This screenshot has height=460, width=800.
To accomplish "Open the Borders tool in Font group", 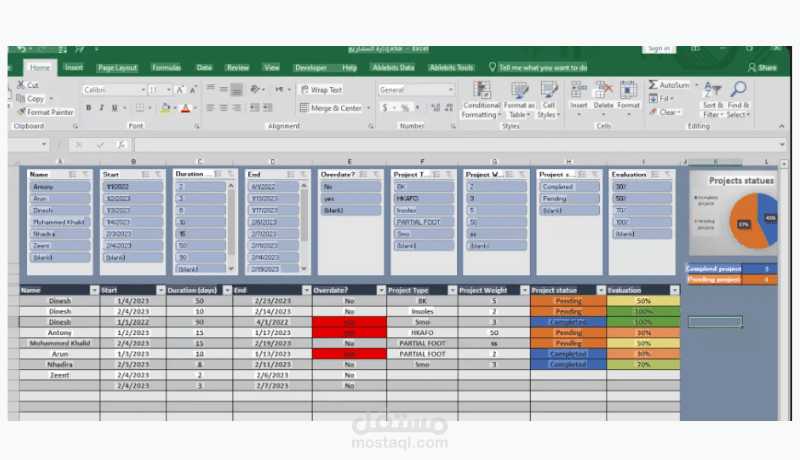I will pos(140,108).
